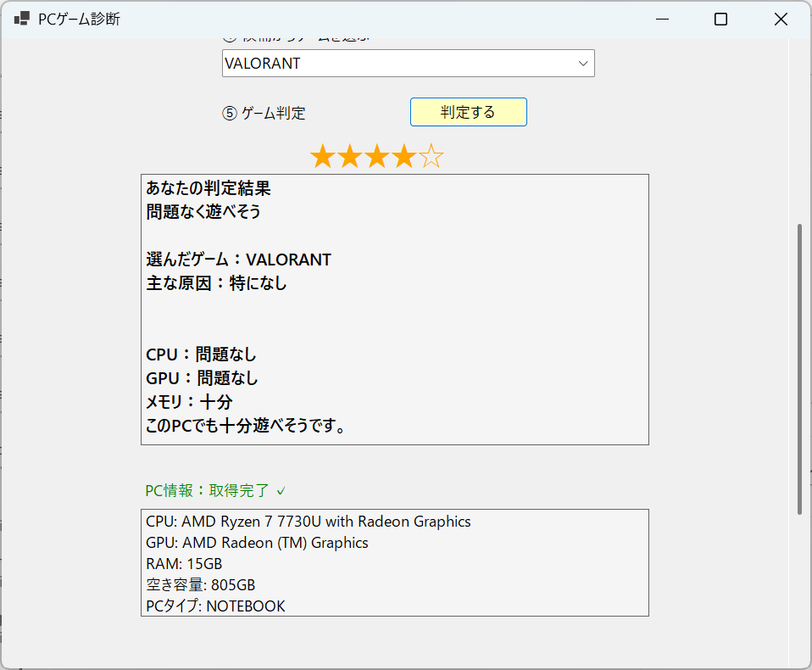Screen dimensions: 812x670
Task: Click the first filled orange star
Action: pos(323,157)
